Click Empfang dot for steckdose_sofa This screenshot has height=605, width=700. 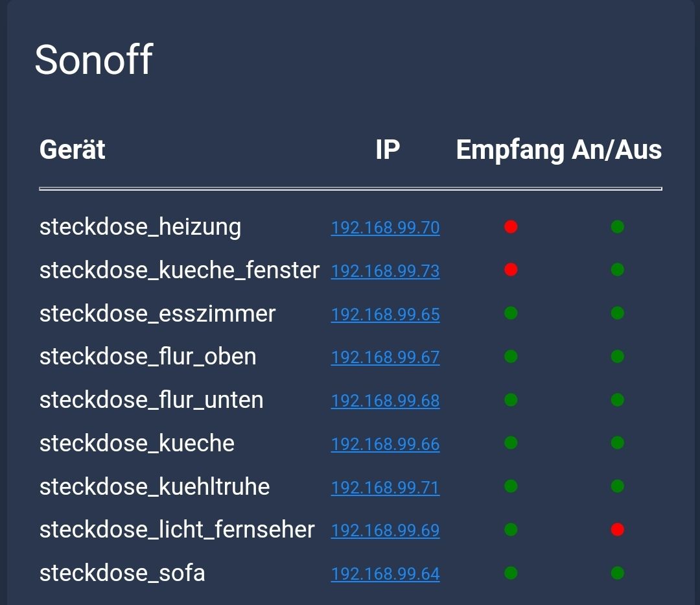(x=511, y=573)
